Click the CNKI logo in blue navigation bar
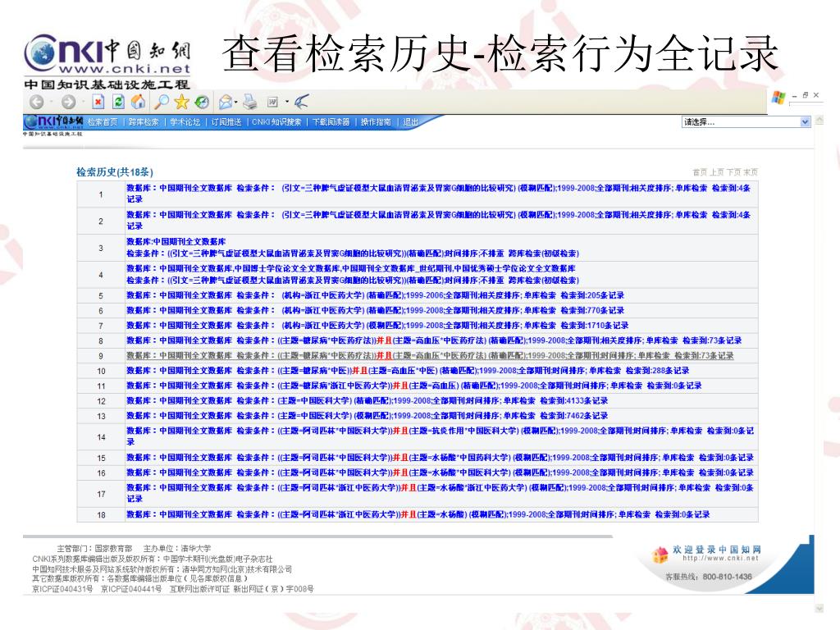Screen dimensions: 840x630 tap(53, 123)
